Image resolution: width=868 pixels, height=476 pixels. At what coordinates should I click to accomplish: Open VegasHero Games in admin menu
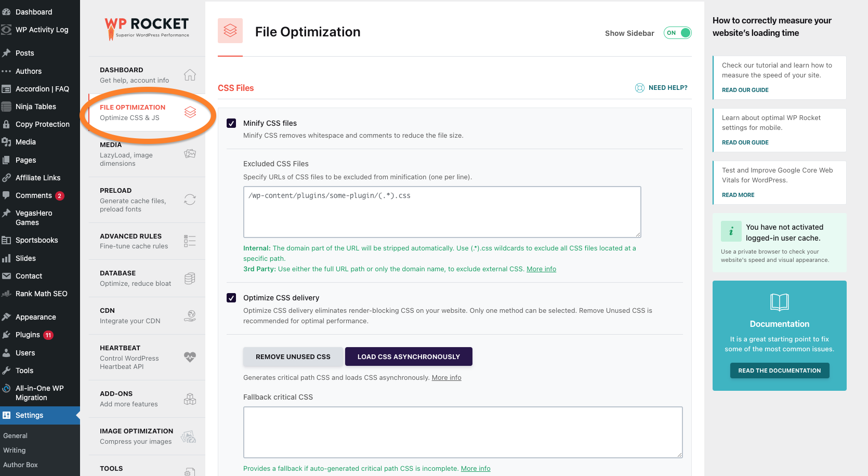(x=40, y=218)
